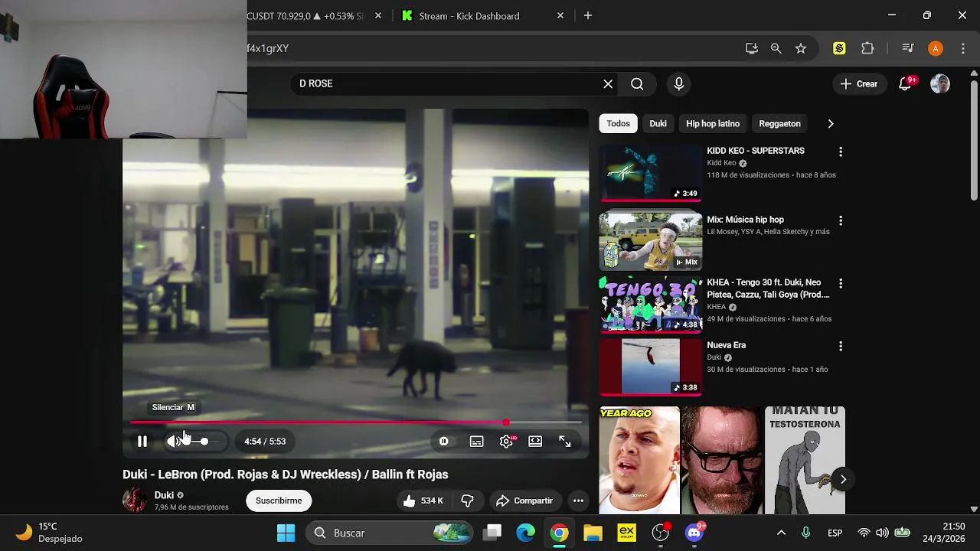Open the Chrome media control icon
This screenshot has height=551, width=980.
[908, 48]
